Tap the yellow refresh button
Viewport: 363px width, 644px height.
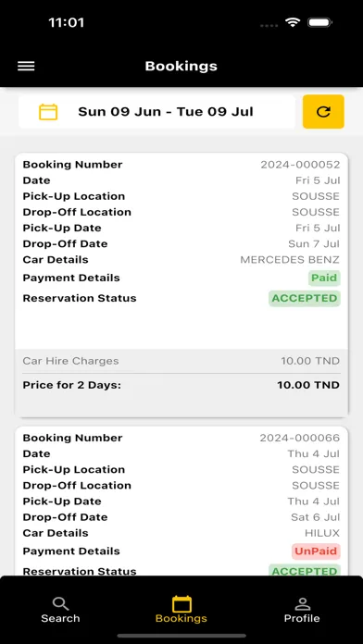323,112
